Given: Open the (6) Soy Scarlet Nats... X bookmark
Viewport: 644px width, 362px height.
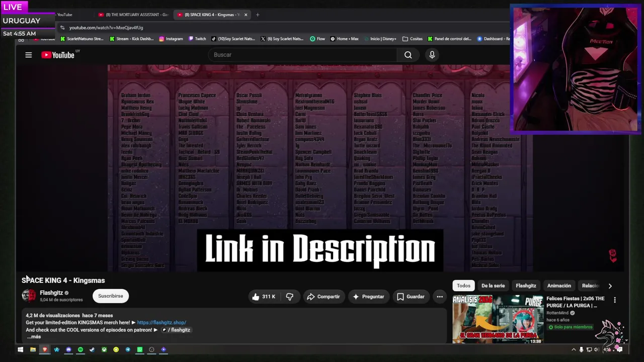Looking at the screenshot, I should point(282,39).
